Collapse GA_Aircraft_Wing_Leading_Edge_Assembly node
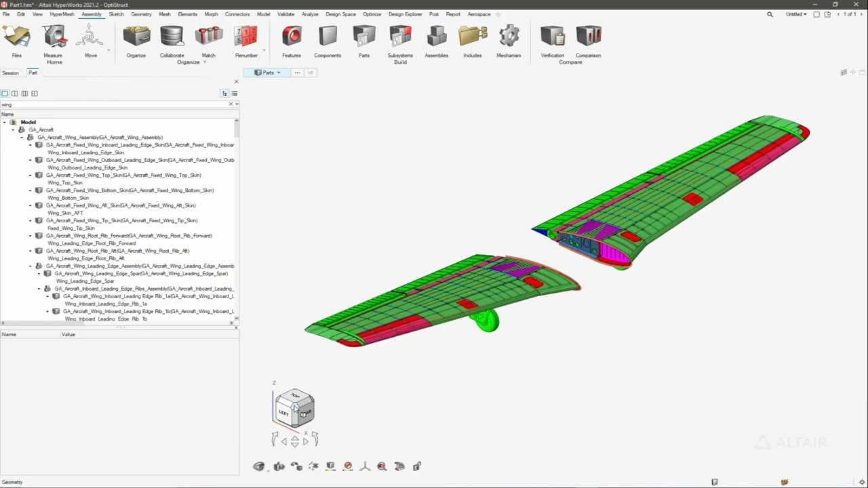This screenshot has height=488, width=868. point(31,266)
